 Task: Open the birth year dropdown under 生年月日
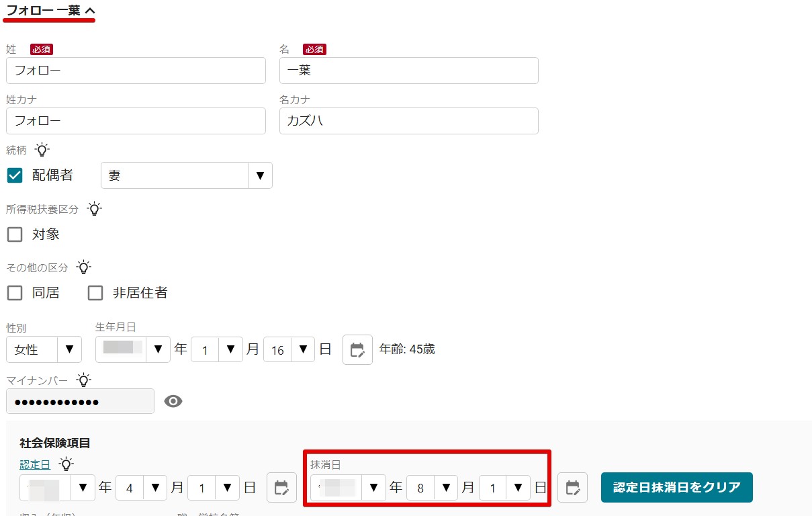133,349
